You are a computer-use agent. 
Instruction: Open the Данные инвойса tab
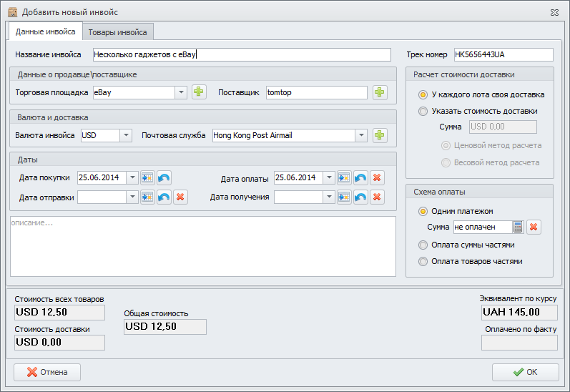tap(45, 32)
